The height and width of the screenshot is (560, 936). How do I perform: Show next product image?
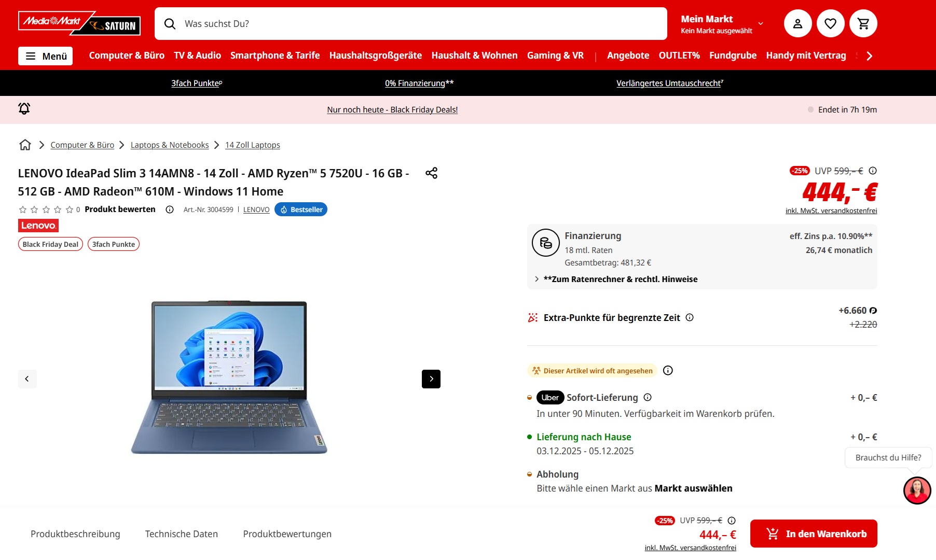tap(431, 379)
